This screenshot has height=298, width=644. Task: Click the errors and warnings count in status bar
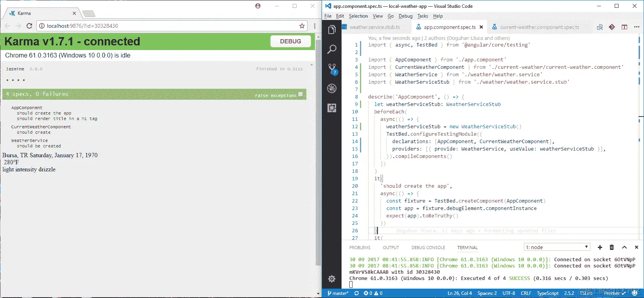(x=373, y=293)
